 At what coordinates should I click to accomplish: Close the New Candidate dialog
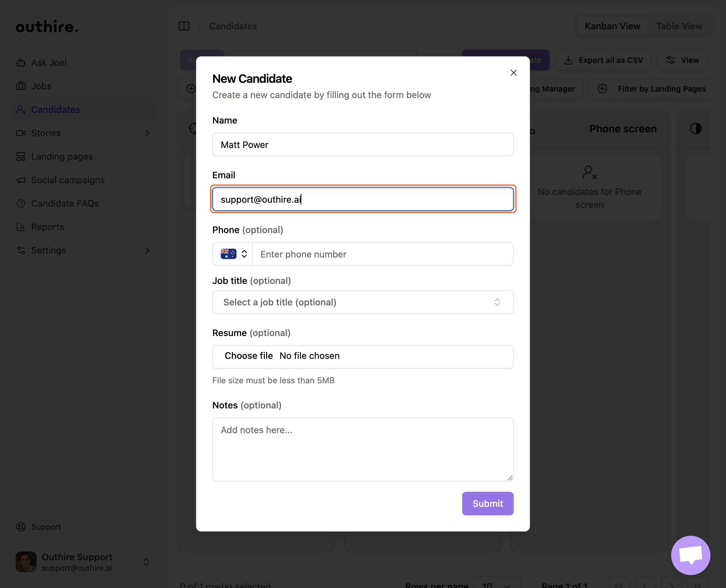[x=513, y=72]
